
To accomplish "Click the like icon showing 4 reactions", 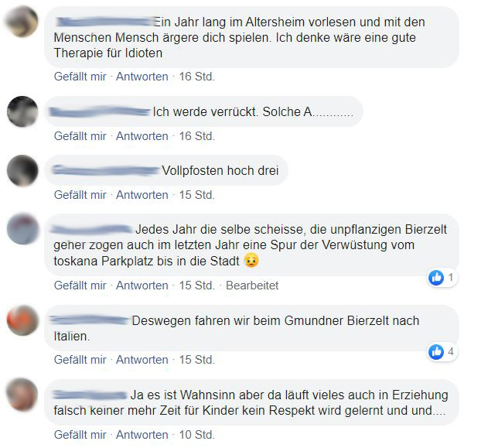I will pyautogui.click(x=436, y=352).
